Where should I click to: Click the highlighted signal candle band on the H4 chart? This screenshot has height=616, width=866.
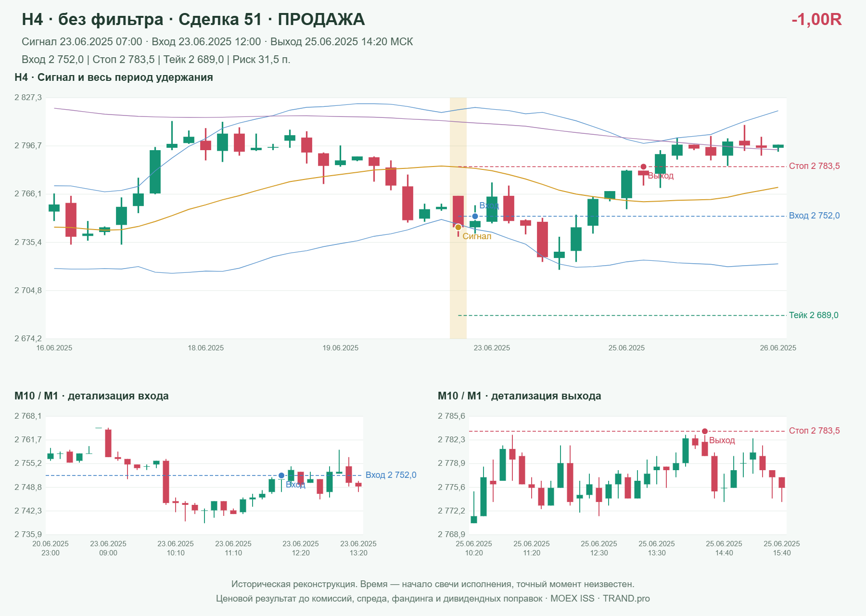click(458, 218)
